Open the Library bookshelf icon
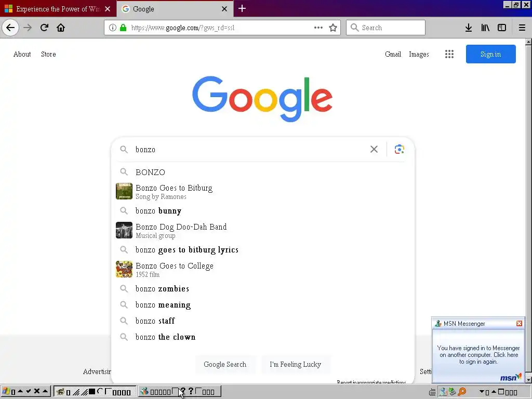The height and width of the screenshot is (399, 532). (x=485, y=28)
